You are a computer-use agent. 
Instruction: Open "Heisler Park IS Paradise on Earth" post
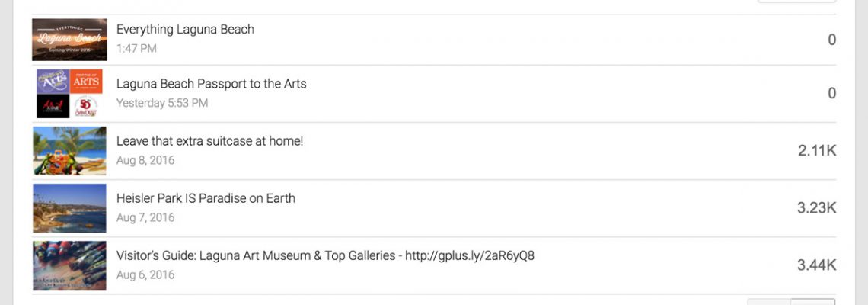(x=206, y=198)
